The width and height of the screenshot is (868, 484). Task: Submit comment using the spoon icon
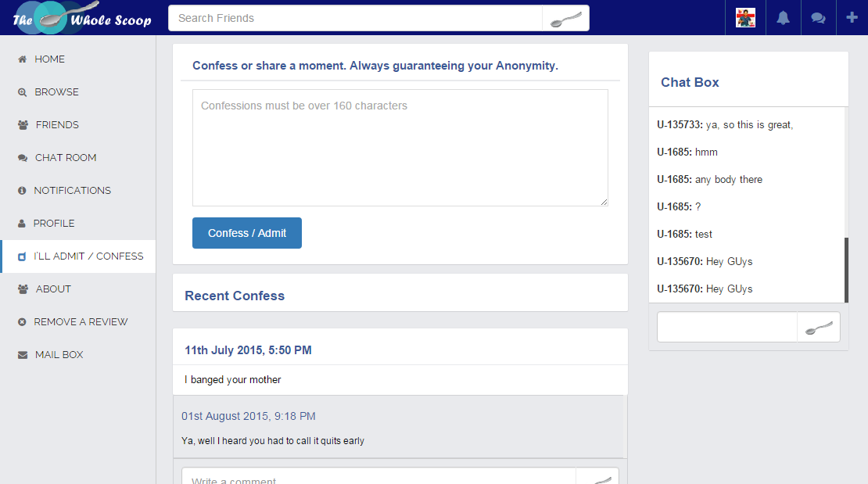(597, 479)
